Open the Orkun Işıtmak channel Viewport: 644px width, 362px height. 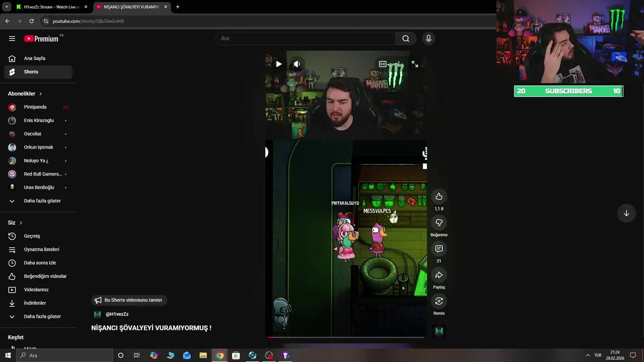pyautogui.click(x=38, y=147)
